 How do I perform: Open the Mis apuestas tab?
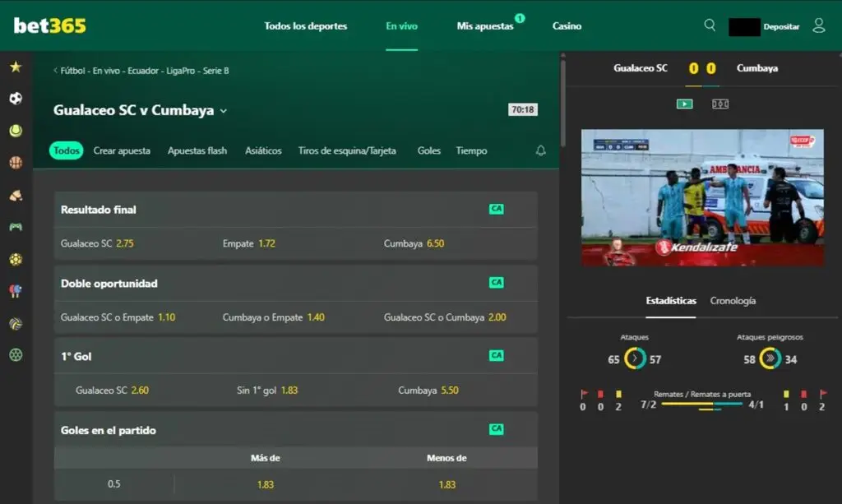[485, 26]
